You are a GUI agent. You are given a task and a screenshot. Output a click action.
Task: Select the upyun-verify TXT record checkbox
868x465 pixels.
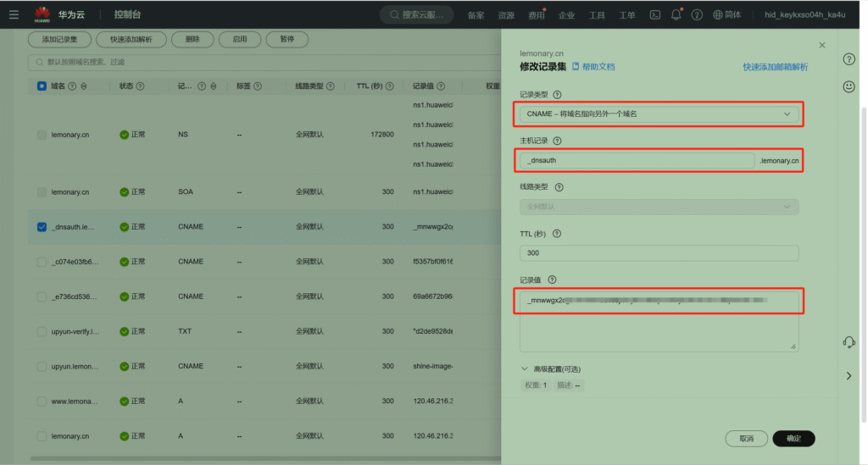42,331
